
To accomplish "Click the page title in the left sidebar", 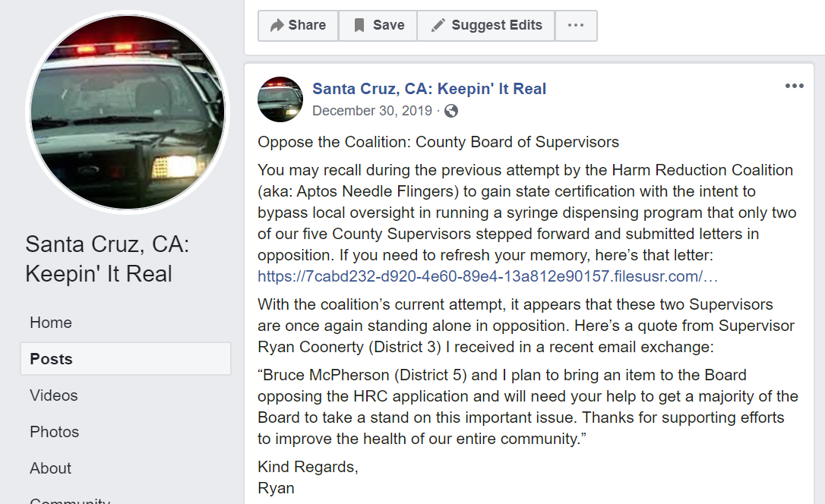I will (x=106, y=259).
